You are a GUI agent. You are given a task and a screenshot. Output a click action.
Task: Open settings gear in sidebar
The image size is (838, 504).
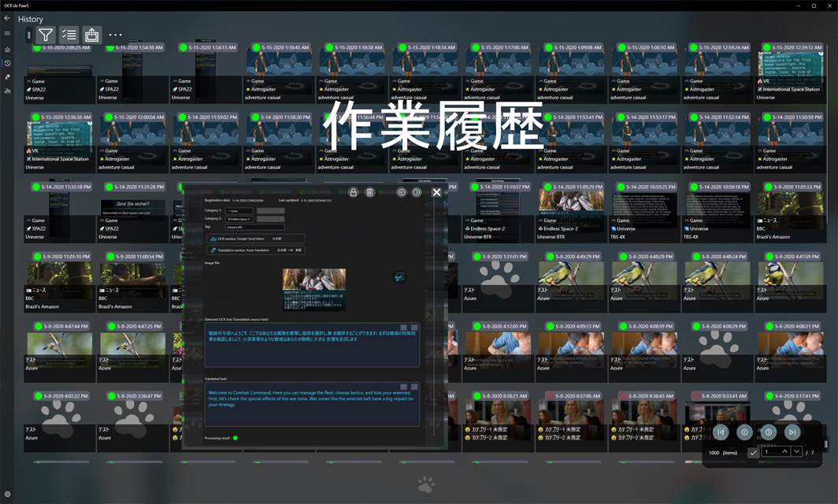[7, 494]
